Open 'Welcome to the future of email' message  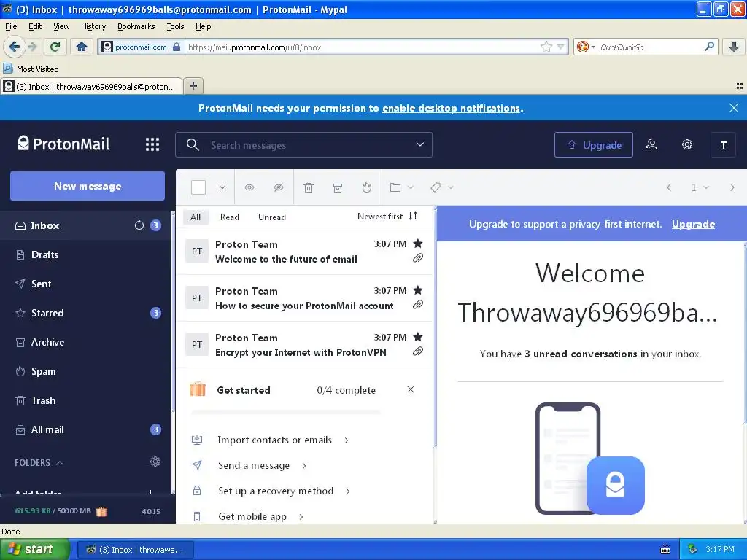coord(305,252)
